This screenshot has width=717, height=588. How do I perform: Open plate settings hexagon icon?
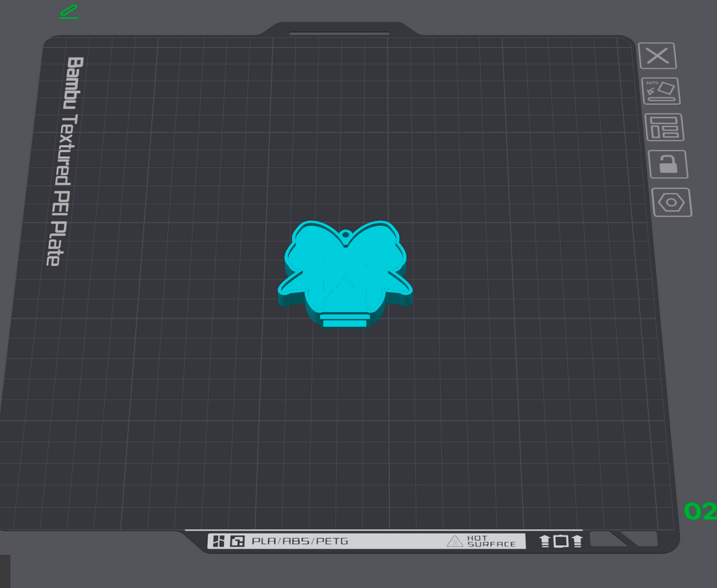[x=671, y=202]
